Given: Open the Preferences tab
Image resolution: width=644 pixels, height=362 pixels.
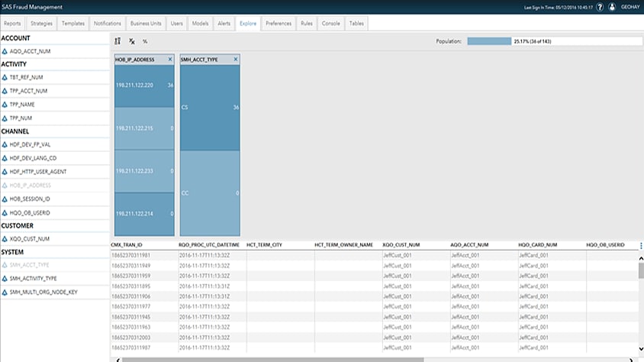Looking at the screenshot, I should tap(279, 24).
